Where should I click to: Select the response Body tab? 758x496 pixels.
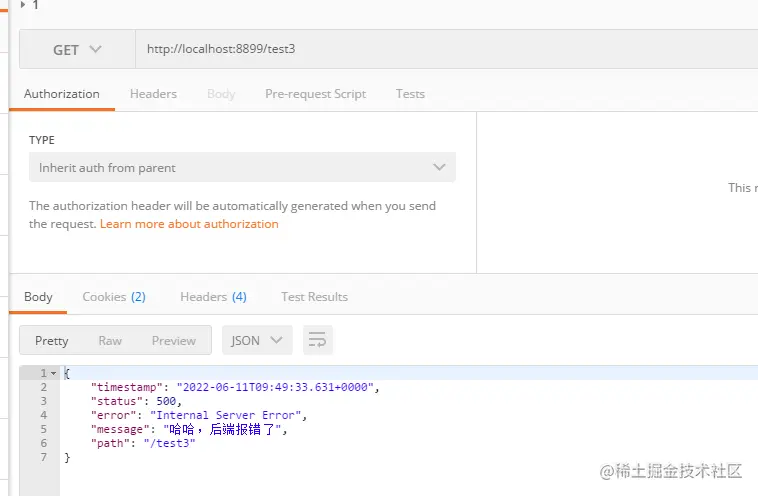[x=38, y=297]
